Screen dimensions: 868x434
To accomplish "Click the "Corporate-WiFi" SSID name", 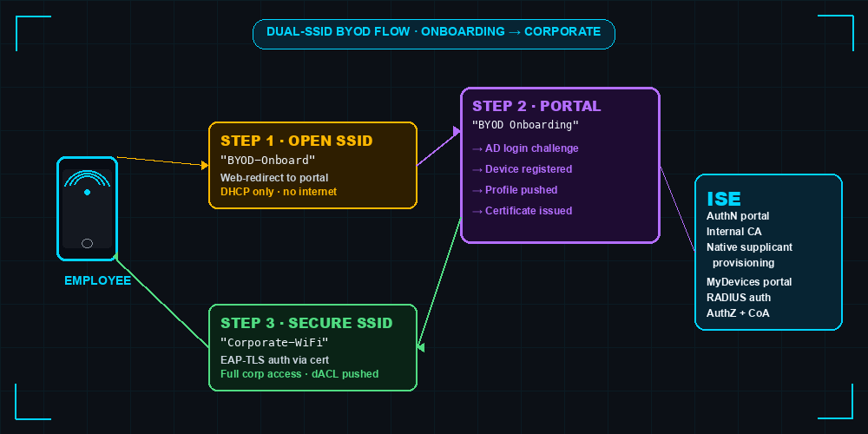I will (x=274, y=342).
